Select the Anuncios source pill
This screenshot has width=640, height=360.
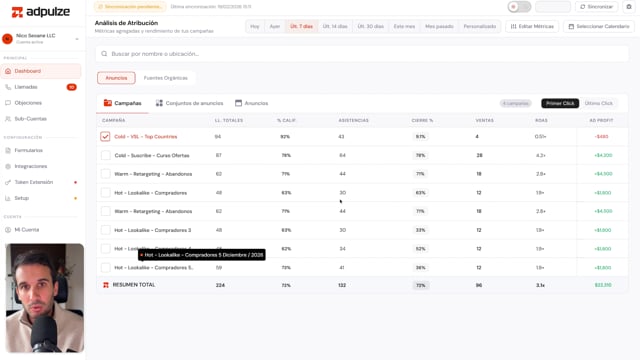pyautogui.click(x=116, y=78)
